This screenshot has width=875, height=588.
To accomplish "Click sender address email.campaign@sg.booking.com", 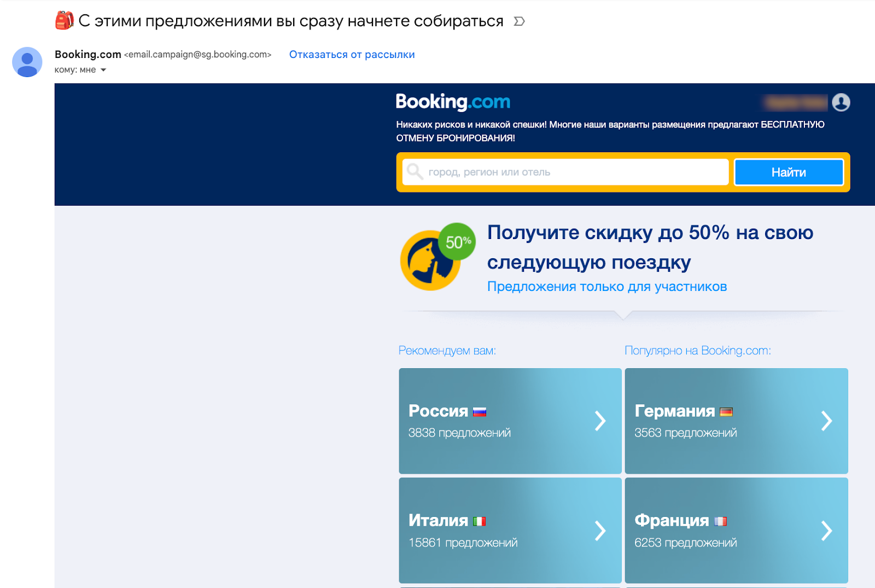I will coord(198,55).
